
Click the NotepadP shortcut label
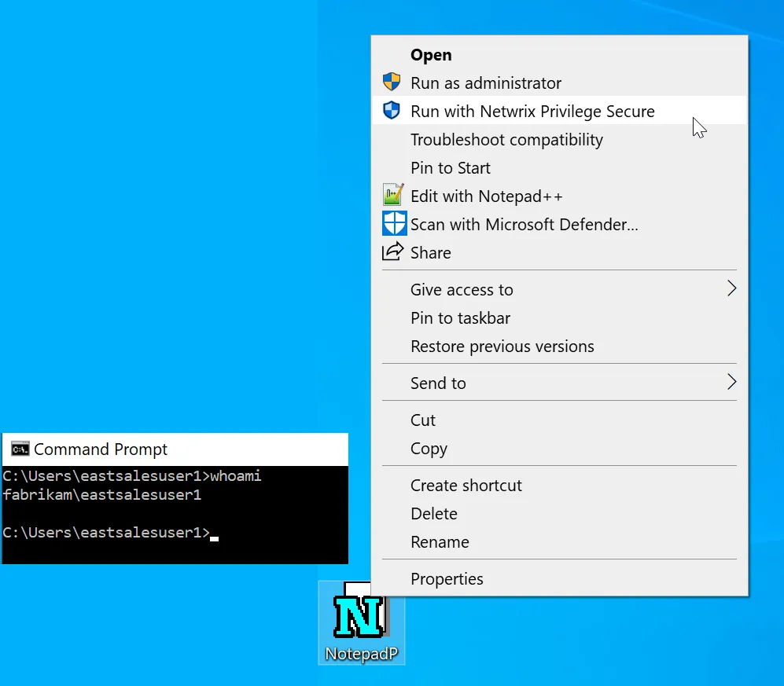pos(362,654)
